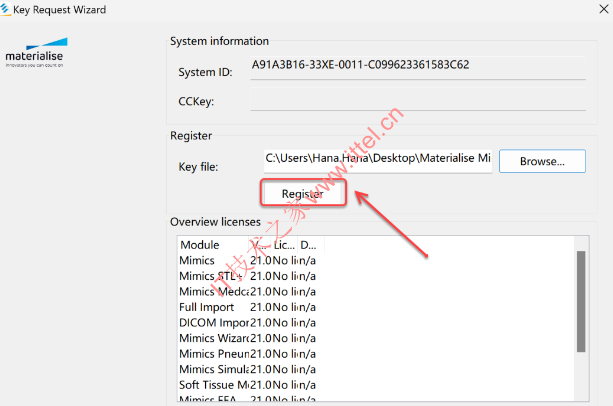This screenshot has height=406, width=613.
Task: Click the Key Request Wizard title icon
Action: (x=5, y=9)
